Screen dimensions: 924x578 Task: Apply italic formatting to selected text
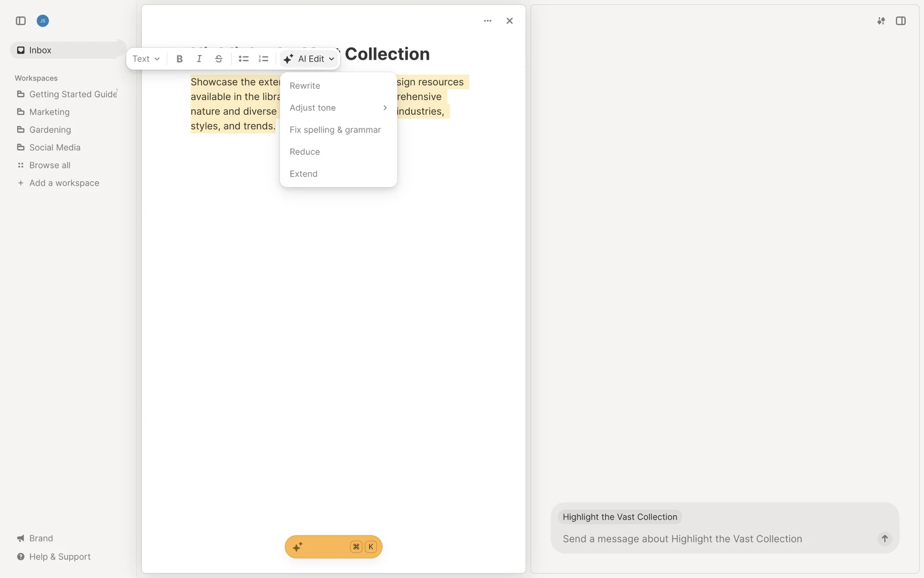point(199,59)
